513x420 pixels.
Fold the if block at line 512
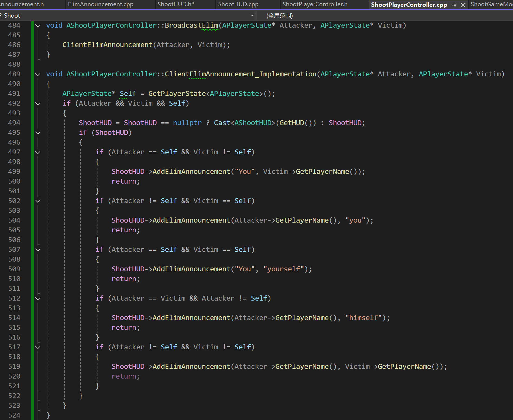(x=38, y=298)
